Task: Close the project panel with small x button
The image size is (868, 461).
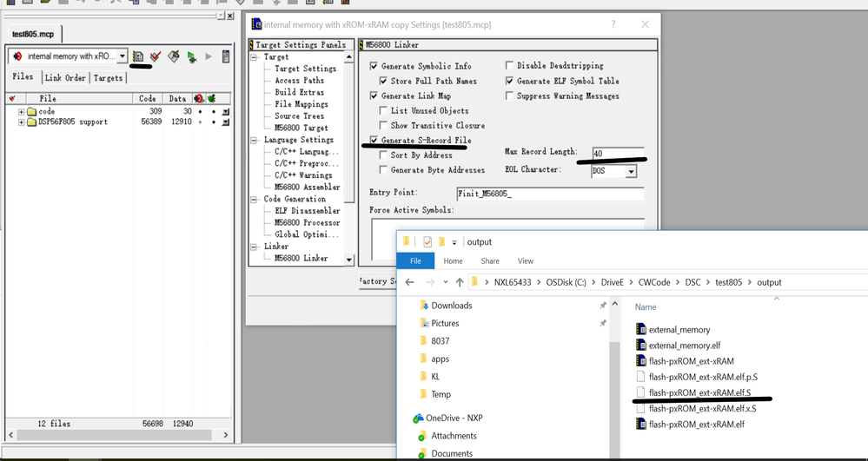Action: point(230,16)
